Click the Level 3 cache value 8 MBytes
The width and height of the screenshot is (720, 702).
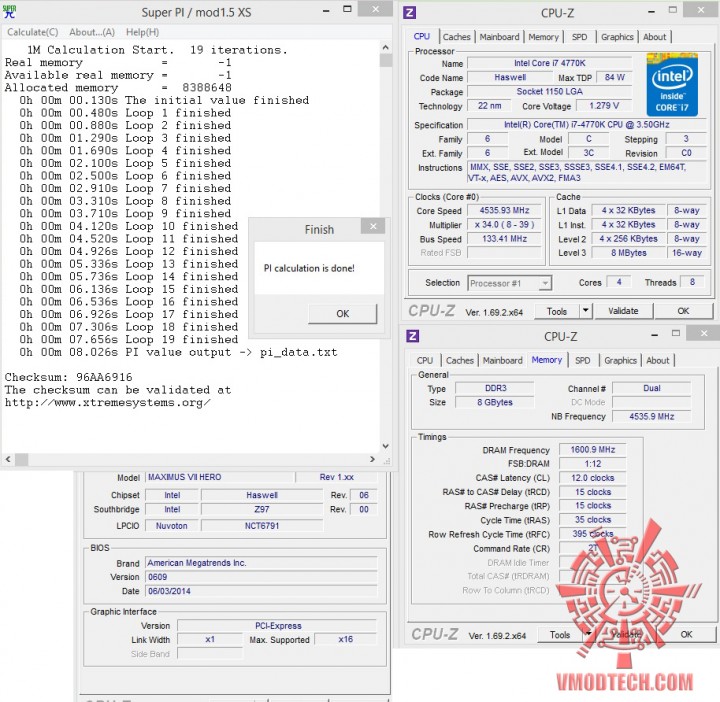coord(628,253)
